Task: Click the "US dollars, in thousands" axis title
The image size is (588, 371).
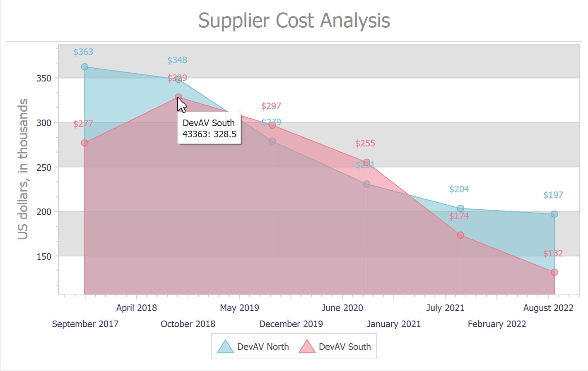Action: coord(23,169)
